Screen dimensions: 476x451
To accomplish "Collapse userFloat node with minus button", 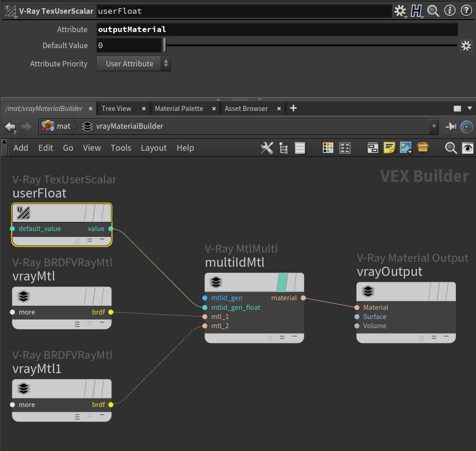I will [102, 240].
